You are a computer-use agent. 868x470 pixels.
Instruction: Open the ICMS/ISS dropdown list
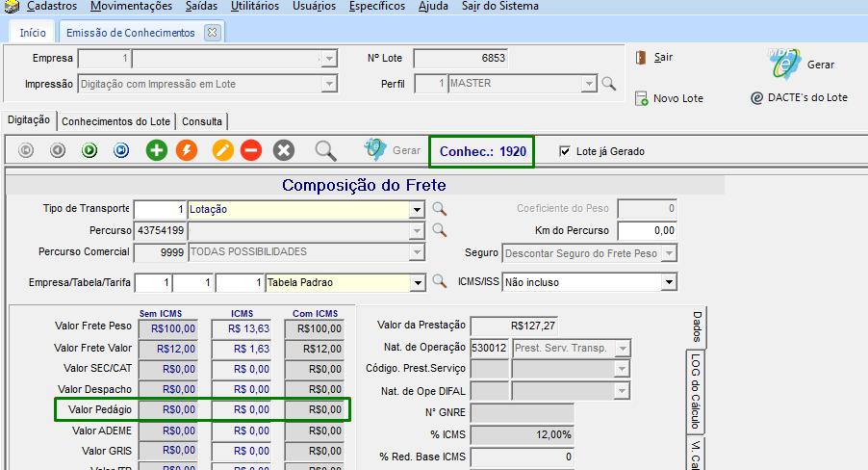(x=669, y=282)
